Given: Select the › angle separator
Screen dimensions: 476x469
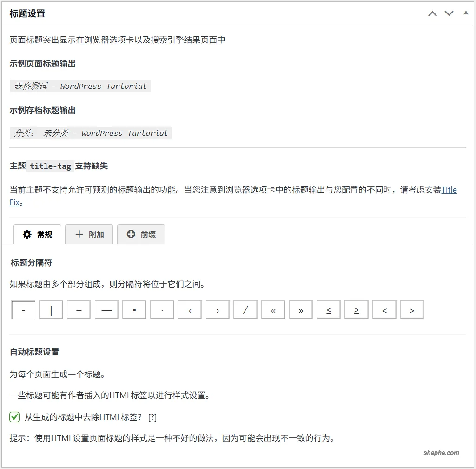Looking at the screenshot, I should pyautogui.click(x=217, y=309).
